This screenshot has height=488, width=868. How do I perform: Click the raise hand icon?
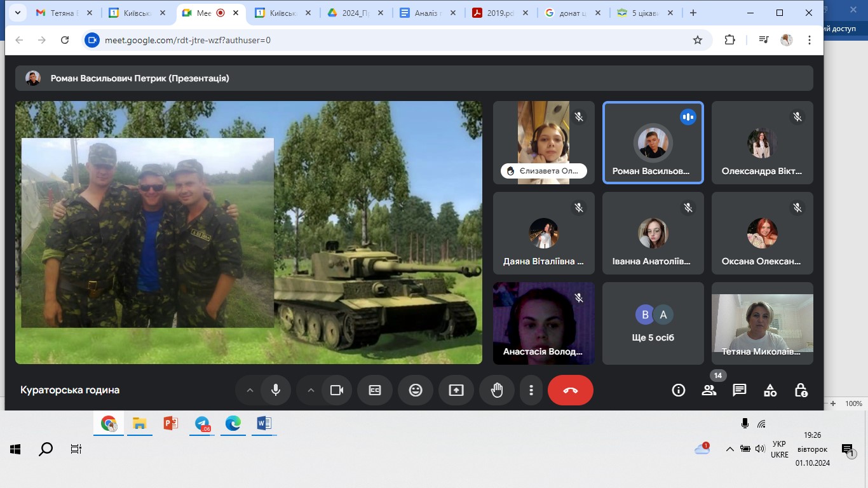497,390
